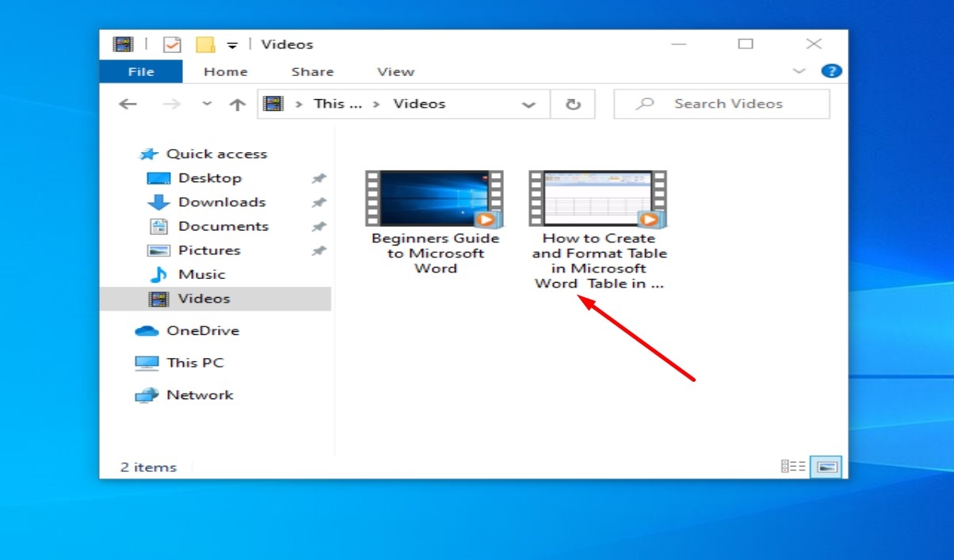Click the New folder quick access toolbar icon
Screen dimensions: 954x560
pos(205,44)
